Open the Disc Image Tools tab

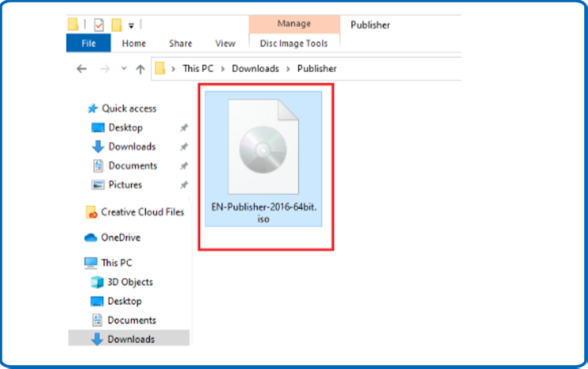pos(294,43)
